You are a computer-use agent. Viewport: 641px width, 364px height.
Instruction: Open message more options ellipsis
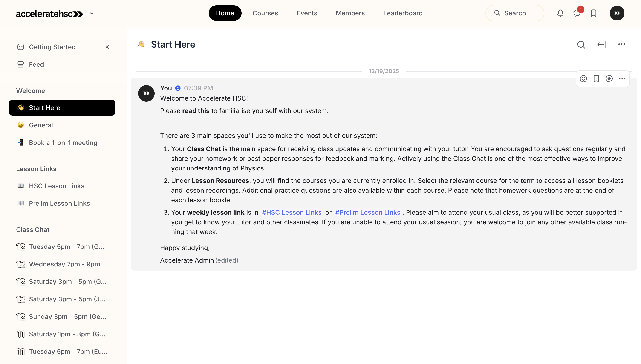(x=622, y=79)
